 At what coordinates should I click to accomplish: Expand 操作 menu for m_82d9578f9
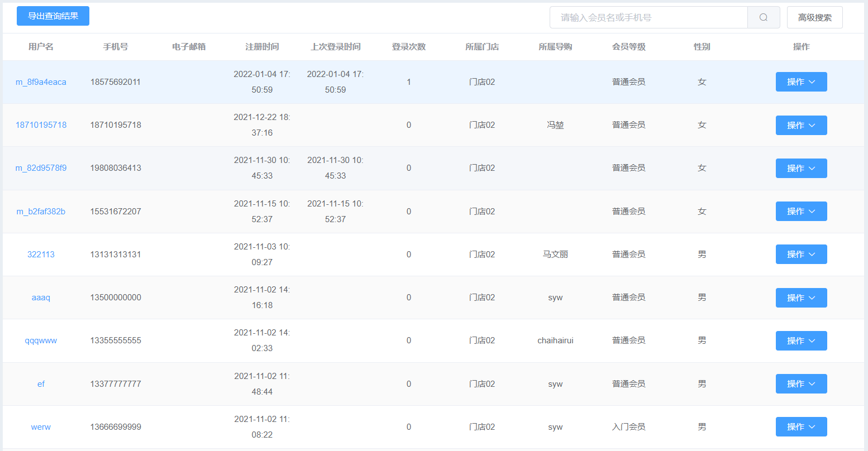coord(802,168)
